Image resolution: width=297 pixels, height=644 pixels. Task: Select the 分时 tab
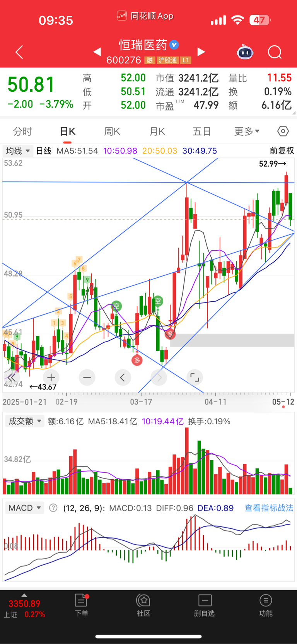pos(22,132)
